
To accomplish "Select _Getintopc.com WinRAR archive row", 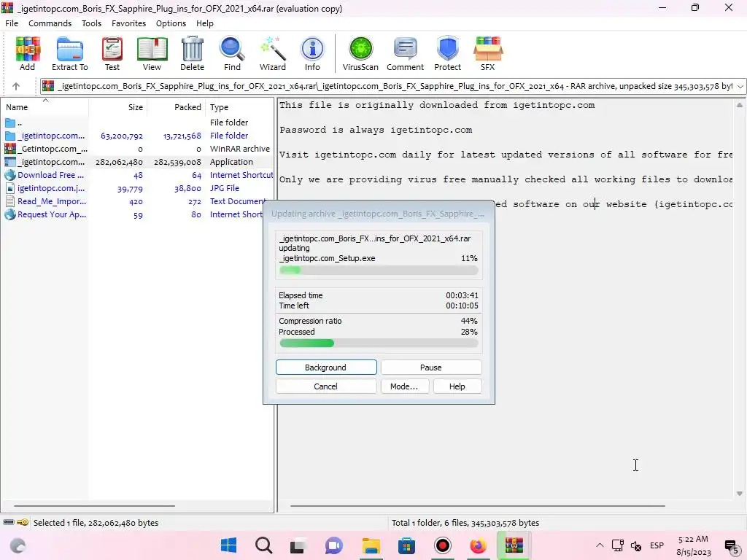I will click(x=137, y=149).
